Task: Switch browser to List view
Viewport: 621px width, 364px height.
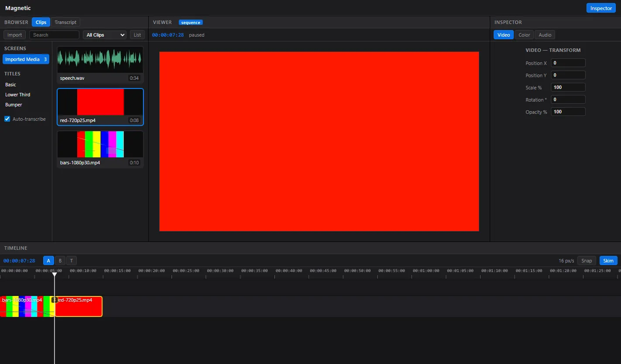Action: point(137,35)
